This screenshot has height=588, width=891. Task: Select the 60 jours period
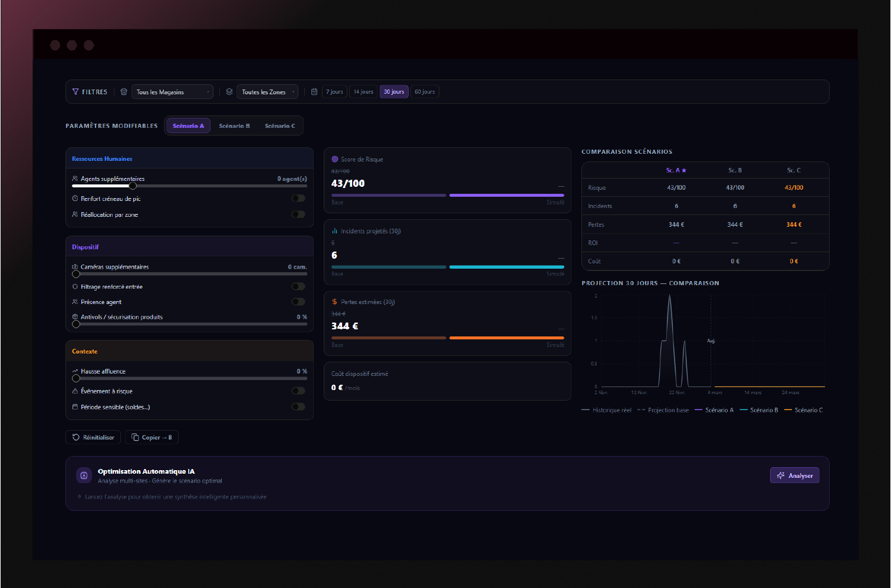tap(425, 92)
